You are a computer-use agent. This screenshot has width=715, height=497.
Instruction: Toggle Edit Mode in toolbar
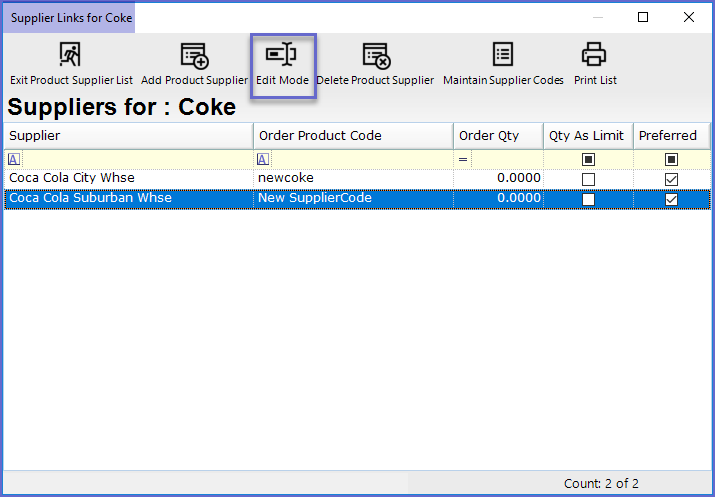282,56
